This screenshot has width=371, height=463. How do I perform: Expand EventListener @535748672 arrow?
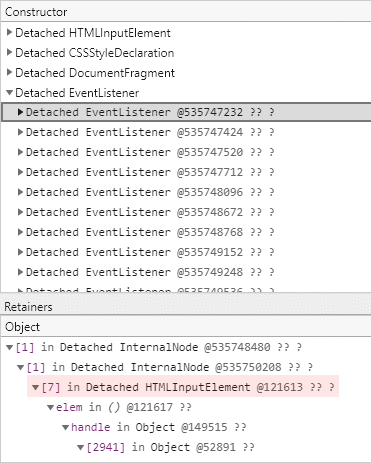click(20, 212)
